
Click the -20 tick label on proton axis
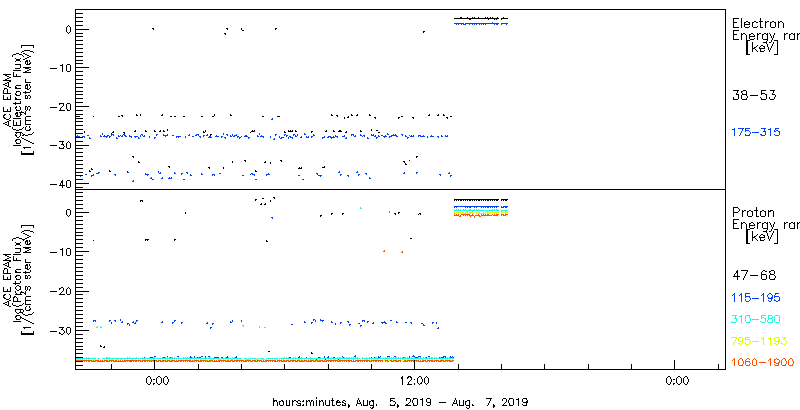62,291
